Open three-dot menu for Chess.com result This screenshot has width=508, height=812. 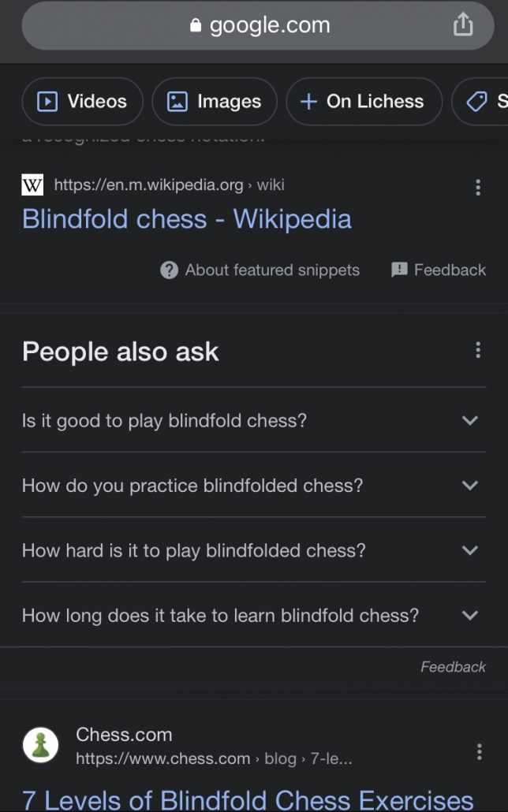(x=479, y=752)
